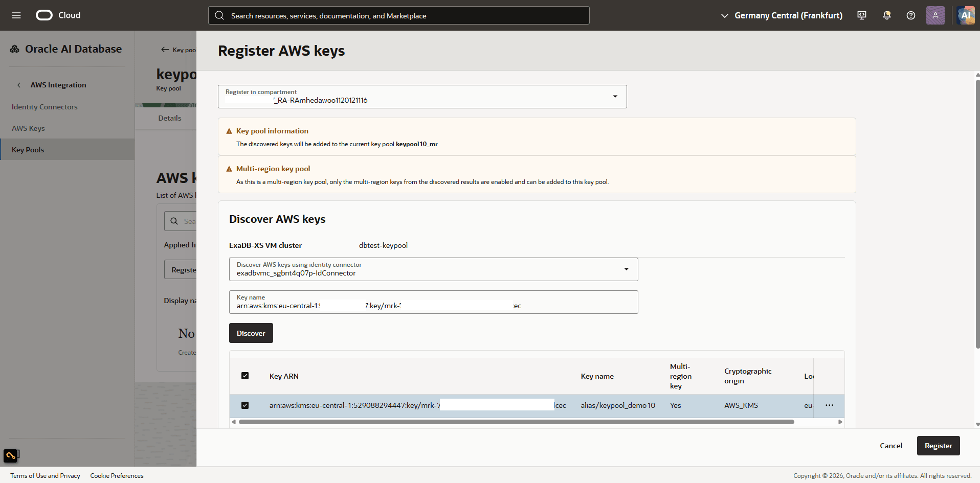Viewport: 980px width, 483px height.
Task: Open Cookie Preferences link
Action: tap(117, 476)
